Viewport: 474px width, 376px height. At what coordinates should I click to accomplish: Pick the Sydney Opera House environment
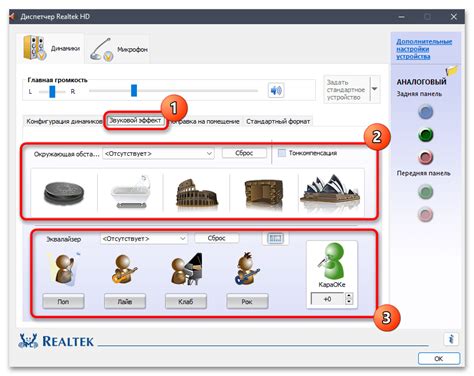tap(330, 191)
